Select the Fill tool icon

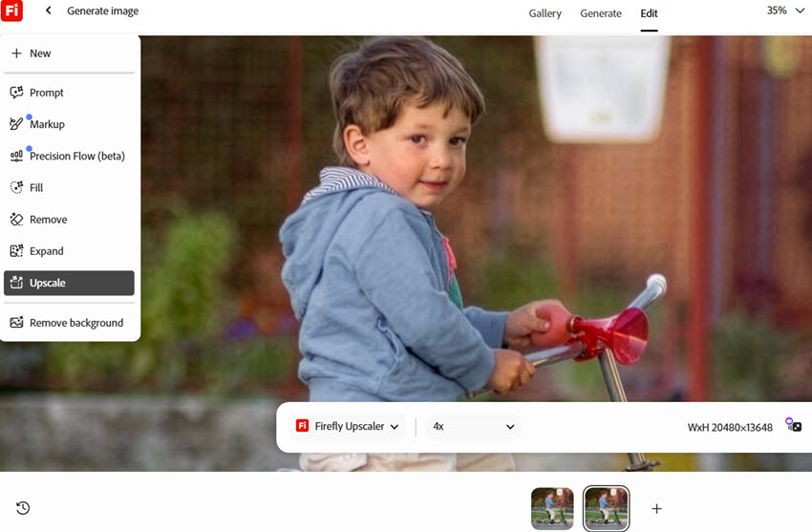point(16,187)
